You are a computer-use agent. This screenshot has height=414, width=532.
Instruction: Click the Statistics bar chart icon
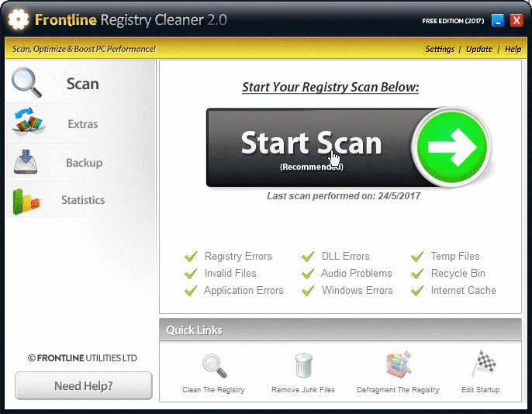click(26, 202)
